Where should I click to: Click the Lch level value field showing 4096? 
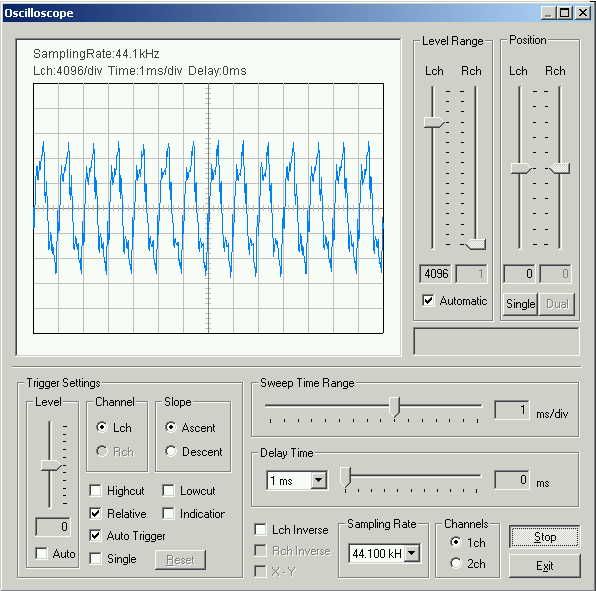436,274
